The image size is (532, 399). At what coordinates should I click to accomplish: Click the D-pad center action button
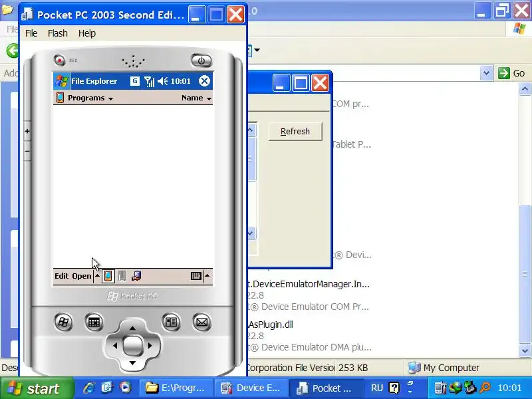(x=132, y=345)
